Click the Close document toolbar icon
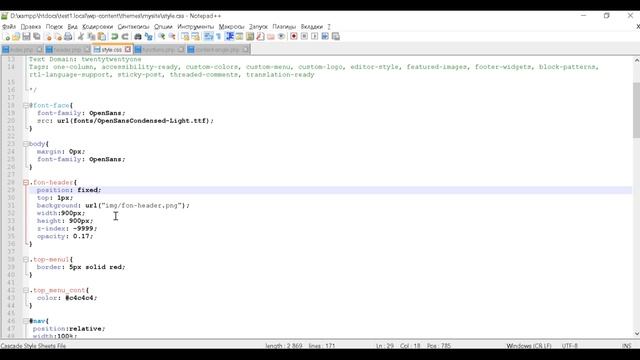The height and width of the screenshot is (360, 640). (x=48, y=37)
